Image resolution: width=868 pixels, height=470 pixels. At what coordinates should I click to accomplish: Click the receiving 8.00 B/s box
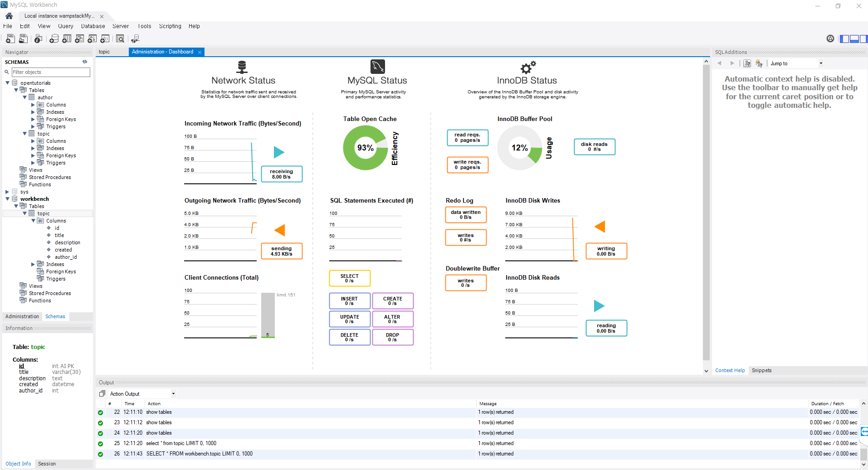(282, 174)
